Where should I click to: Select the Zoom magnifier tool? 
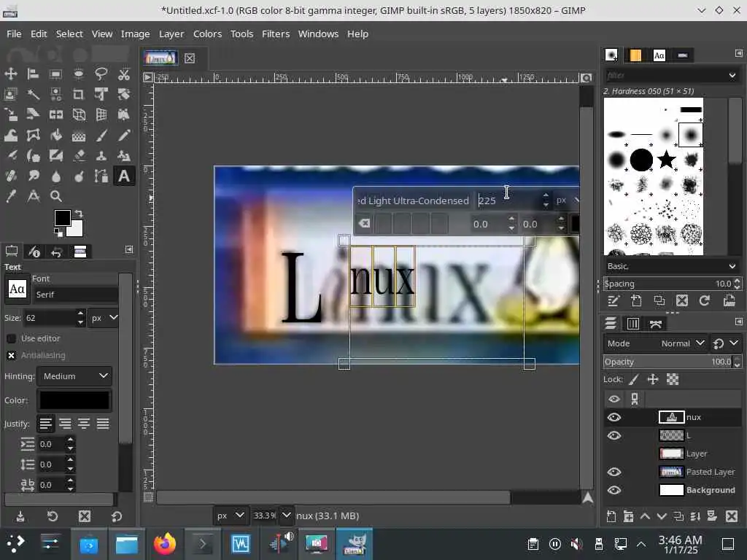(55, 196)
